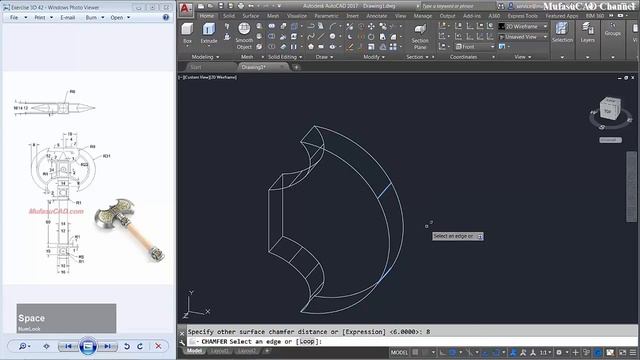Open the Annotate ribbon tab
The width and height of the screenshot is (640, 360).
click(376, 16)
